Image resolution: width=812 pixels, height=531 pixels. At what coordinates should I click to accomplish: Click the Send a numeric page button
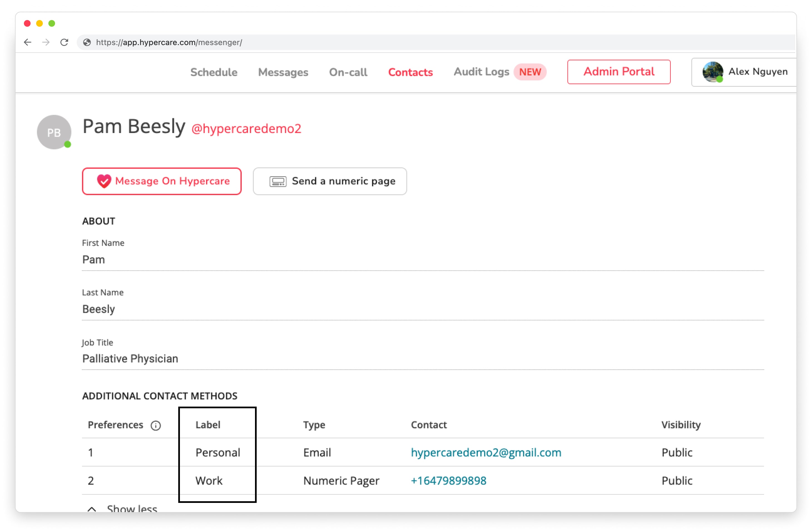coord(330,181)
